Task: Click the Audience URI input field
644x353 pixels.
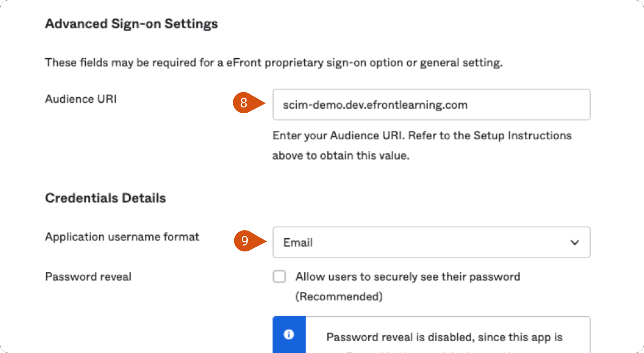Action: [431, 105]
